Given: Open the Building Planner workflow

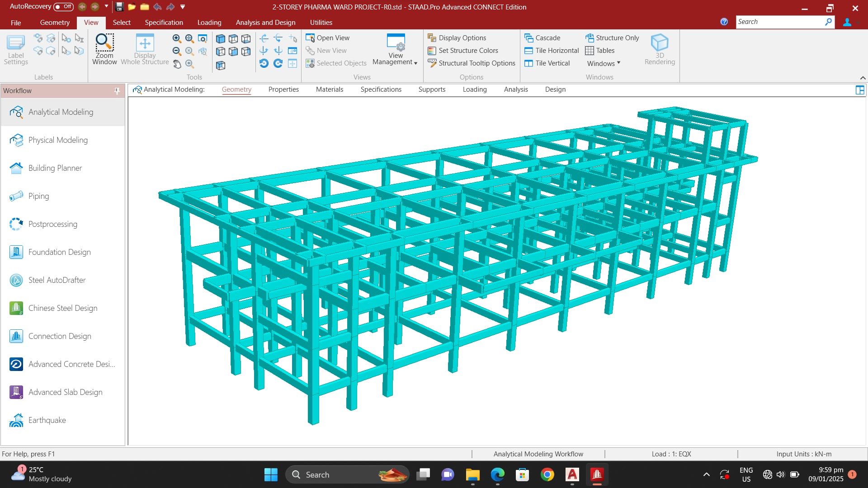Looking at the screenshot, I should pos(63,168).
